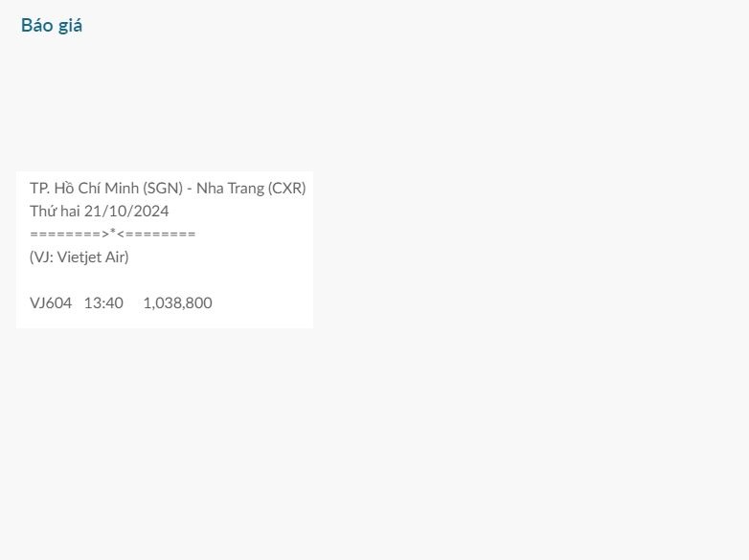Click the word "Minh" in the departure city
This screenshot has height=560, width=749.
pyautogui.click(x=122, y=188)
